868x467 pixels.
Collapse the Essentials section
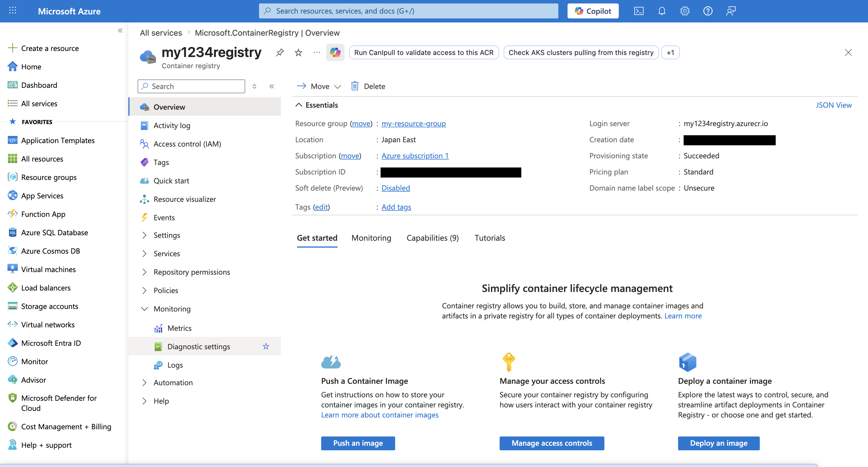point(298,105)
